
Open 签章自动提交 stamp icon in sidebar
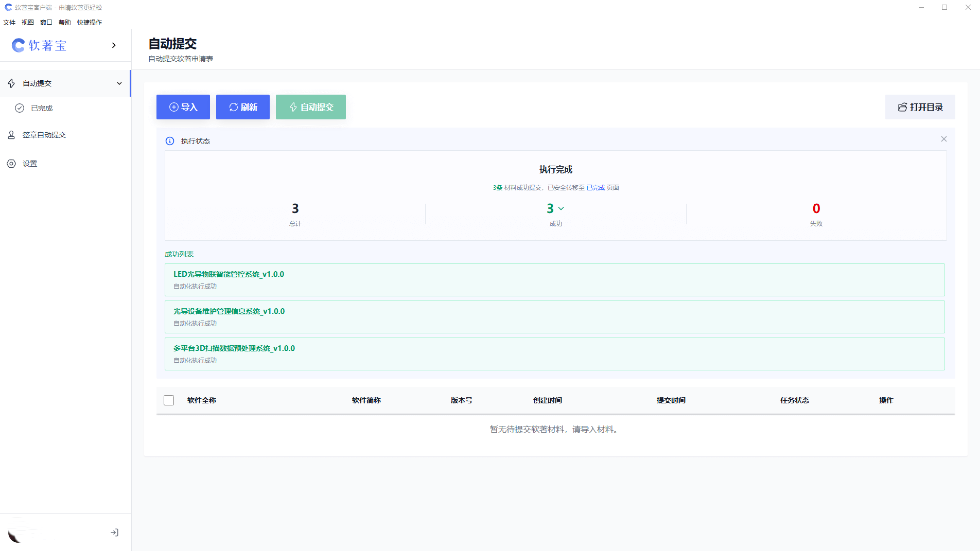(x=11, y=135)
